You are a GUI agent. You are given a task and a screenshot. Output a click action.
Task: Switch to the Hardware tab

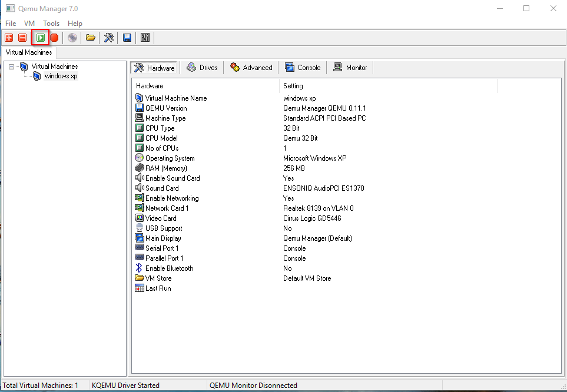tap(154, 68)
